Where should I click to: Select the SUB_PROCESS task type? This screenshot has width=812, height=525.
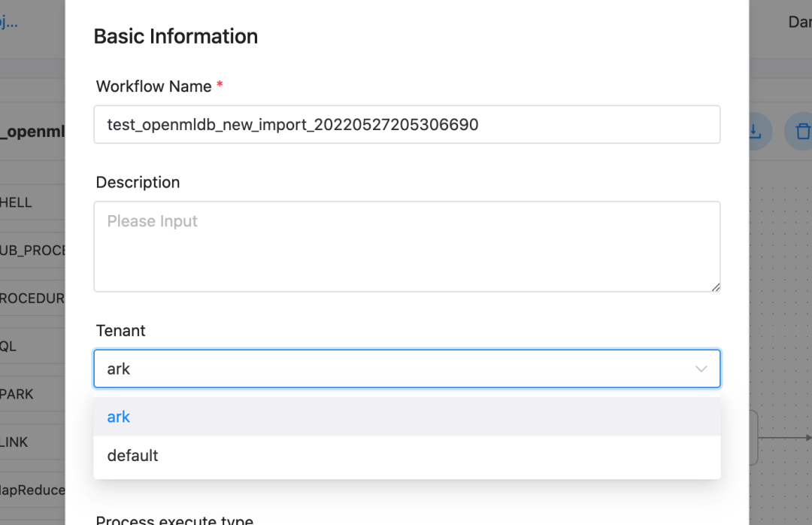(x=32, y=250)
